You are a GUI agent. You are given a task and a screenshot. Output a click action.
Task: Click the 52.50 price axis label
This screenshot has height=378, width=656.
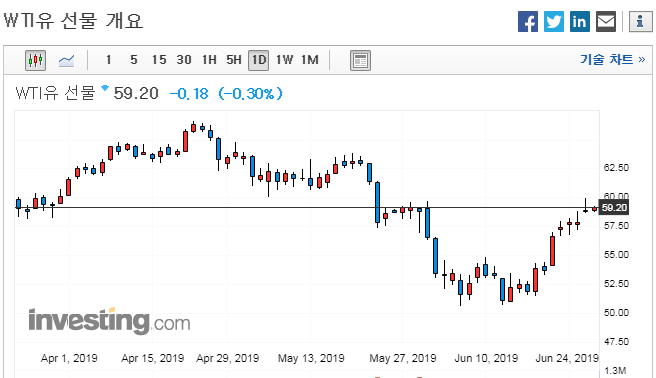coord(616,284)
